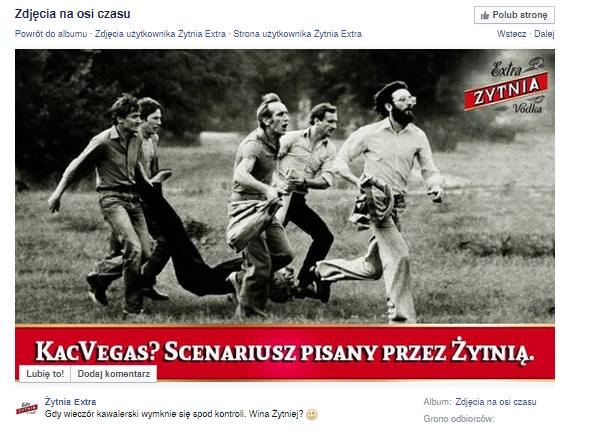This screenshot has width=596, height=440.
Task: Click the Grono odbiorców label
Action: coord(459,419)
